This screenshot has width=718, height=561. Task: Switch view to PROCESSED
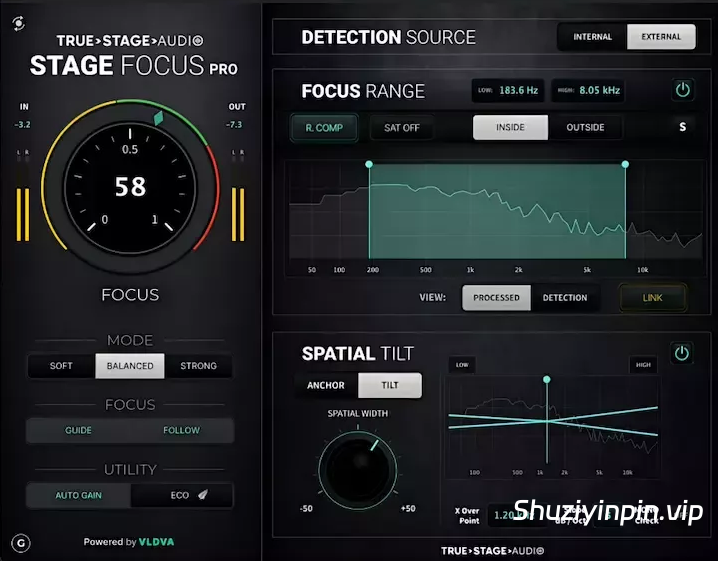[496, 298]
